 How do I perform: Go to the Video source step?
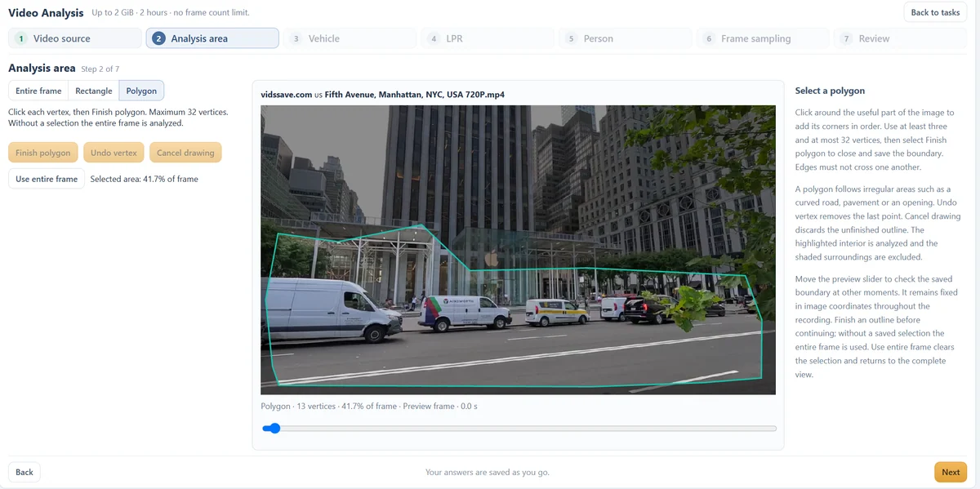coord(75,38)
